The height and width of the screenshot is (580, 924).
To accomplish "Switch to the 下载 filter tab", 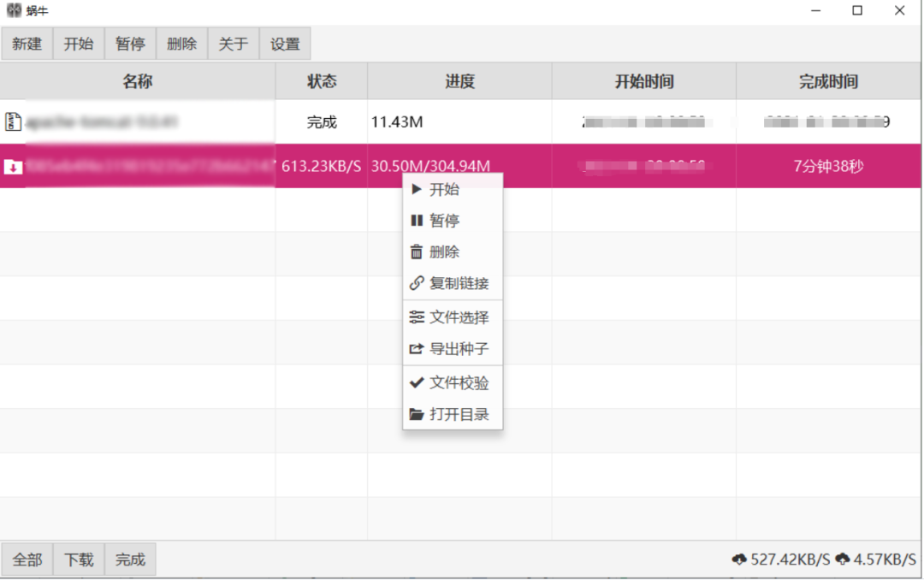I will click(79, 559).
